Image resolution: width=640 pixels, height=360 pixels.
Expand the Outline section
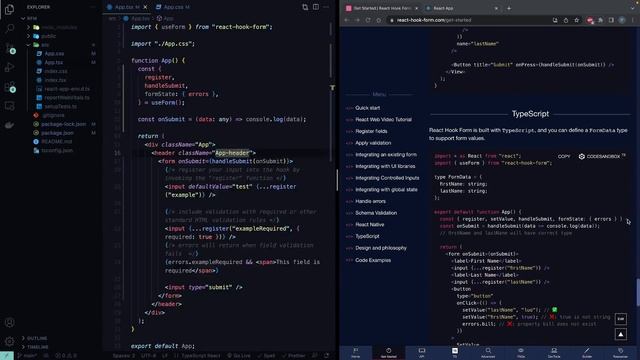tap(37, 338)
